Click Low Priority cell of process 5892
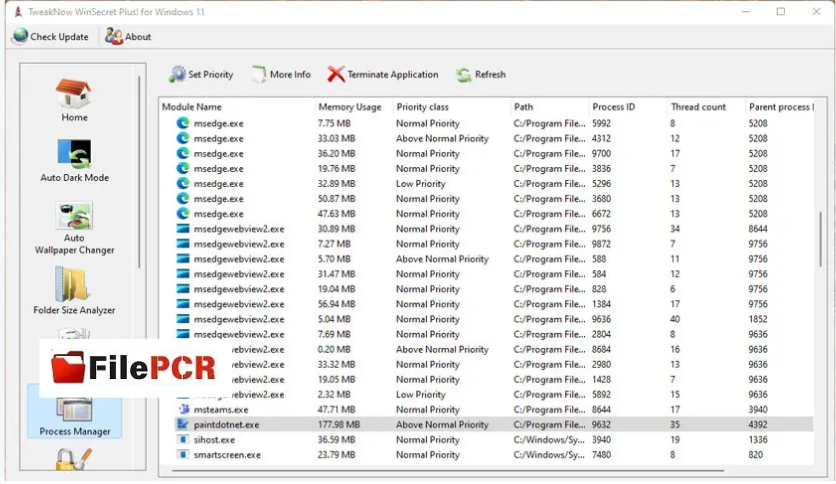The image size is (836, 484). tap(420, 394)
